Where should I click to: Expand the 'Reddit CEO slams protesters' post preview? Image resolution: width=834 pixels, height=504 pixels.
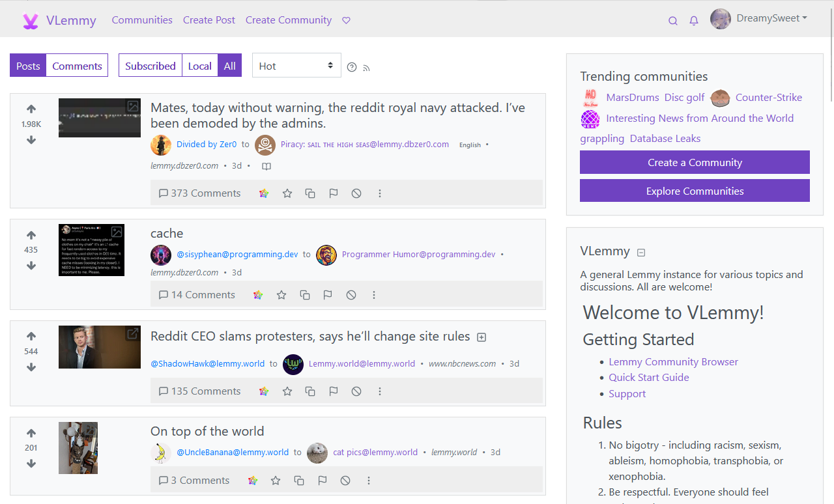point(482,337)
